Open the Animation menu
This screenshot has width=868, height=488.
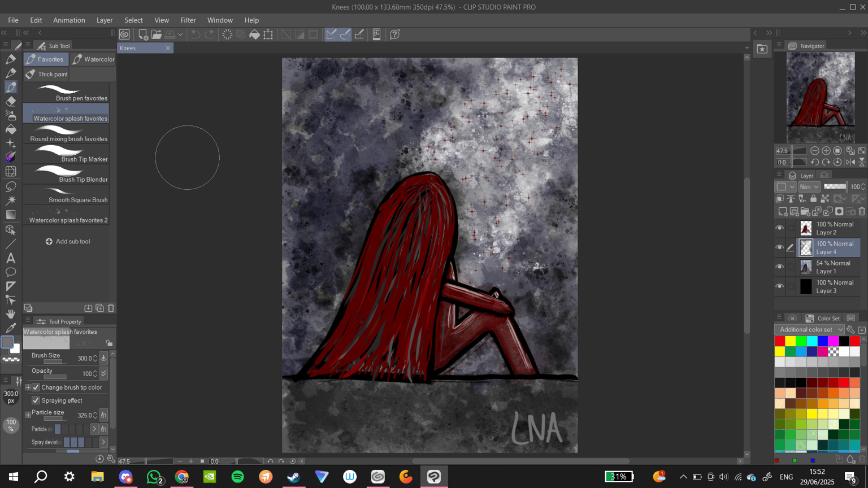(69, 20)
